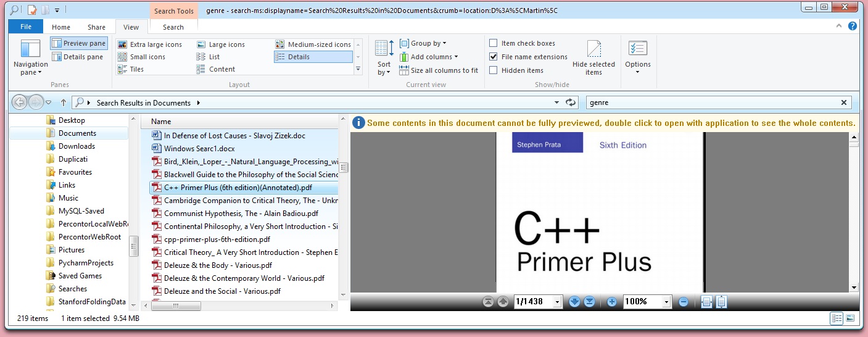Switch to the Share ribbon tab

tap(96, 27)
